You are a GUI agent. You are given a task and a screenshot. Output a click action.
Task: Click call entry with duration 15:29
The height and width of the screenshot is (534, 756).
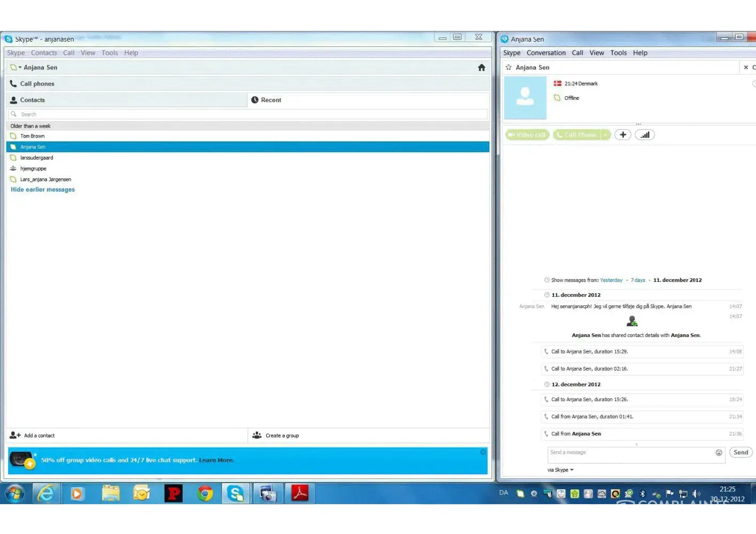(642, 352)
